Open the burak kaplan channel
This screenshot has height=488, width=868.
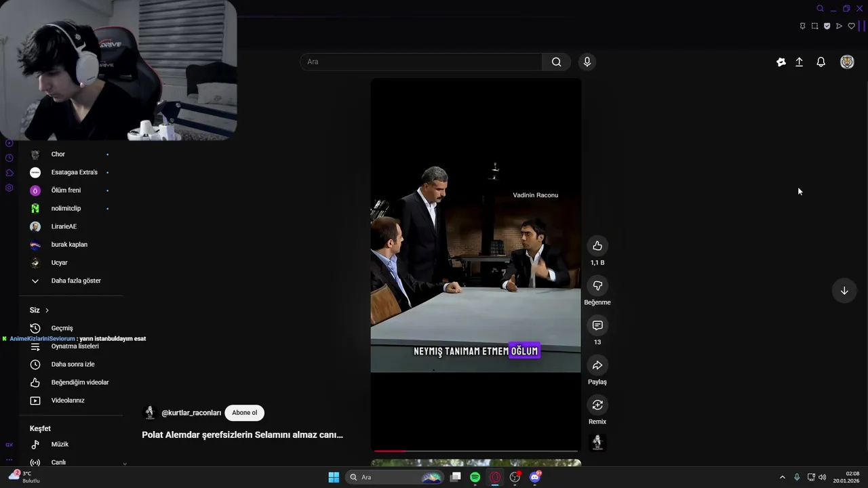click(x=71, y=245)
